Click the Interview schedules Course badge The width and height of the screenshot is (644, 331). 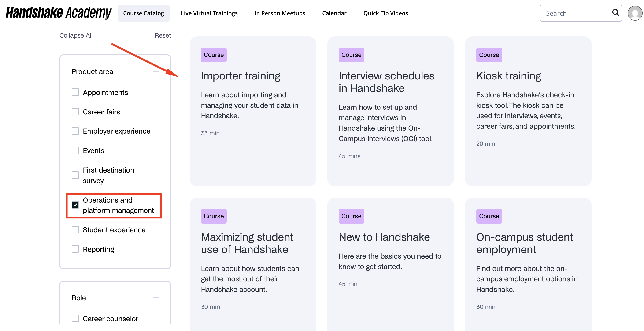point(352,55)
